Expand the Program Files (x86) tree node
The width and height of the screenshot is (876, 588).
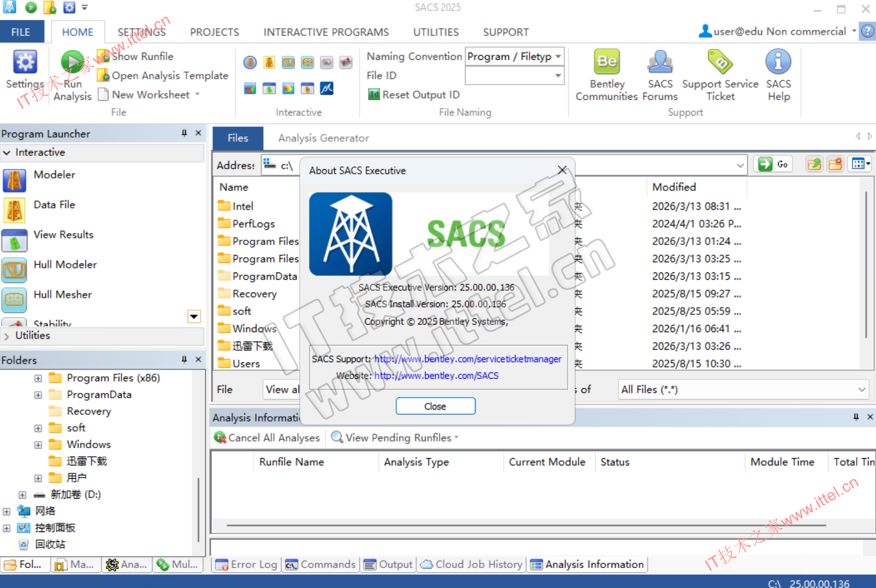click(38, 378)
